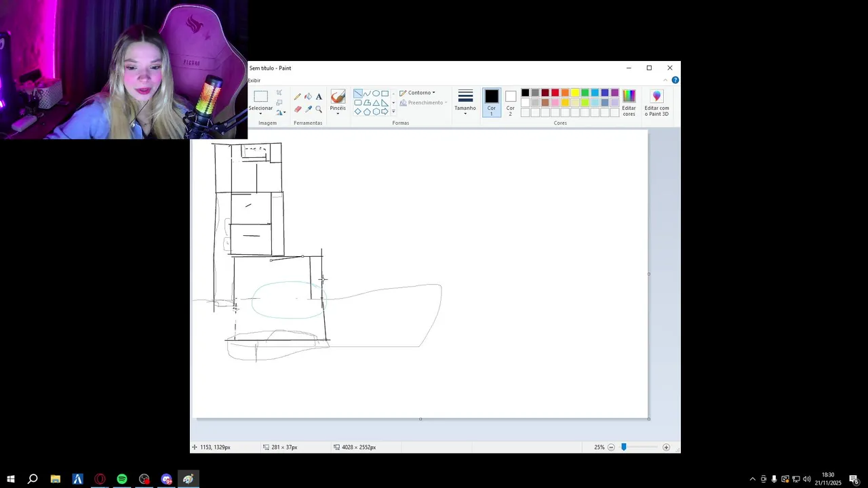868x488 pixels.
Task: Choose the Curve shape
Action: click(x=367, y=94)
